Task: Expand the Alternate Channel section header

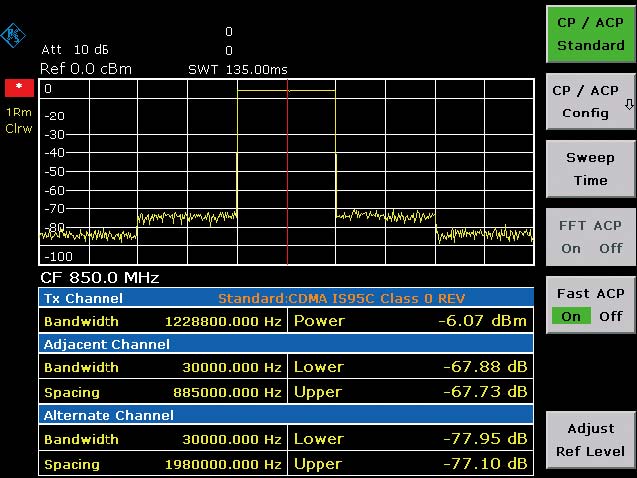Action: (x=108, y=415)
